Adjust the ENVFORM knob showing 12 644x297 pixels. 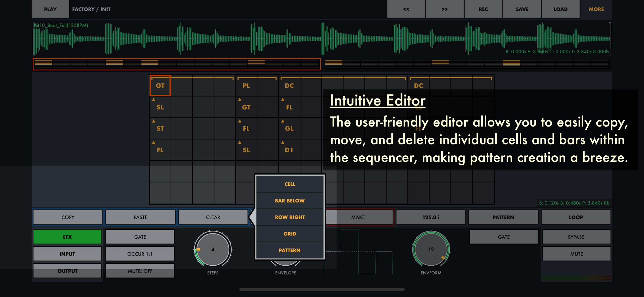(431, 249)
